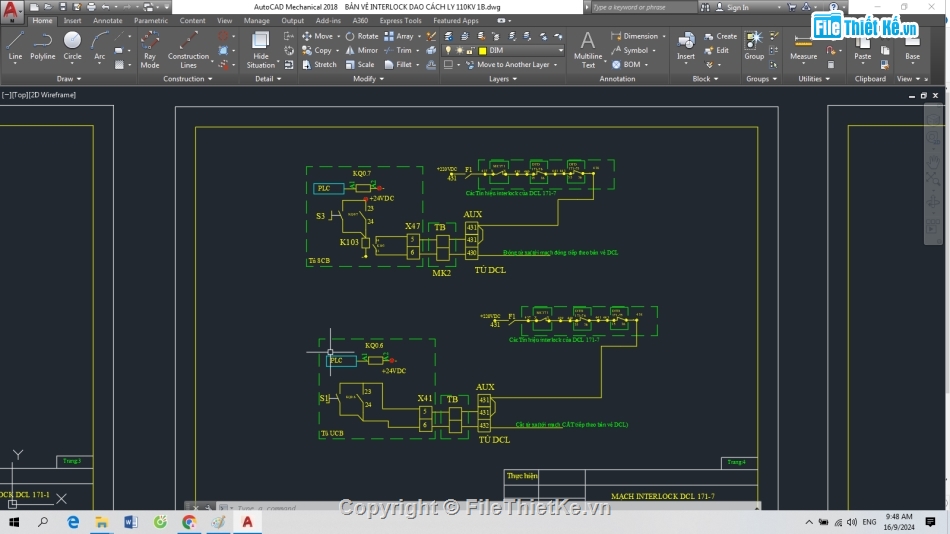950x534 pixels.
Task: Click the Insert block tool
Action: click(x=686, y=46)
